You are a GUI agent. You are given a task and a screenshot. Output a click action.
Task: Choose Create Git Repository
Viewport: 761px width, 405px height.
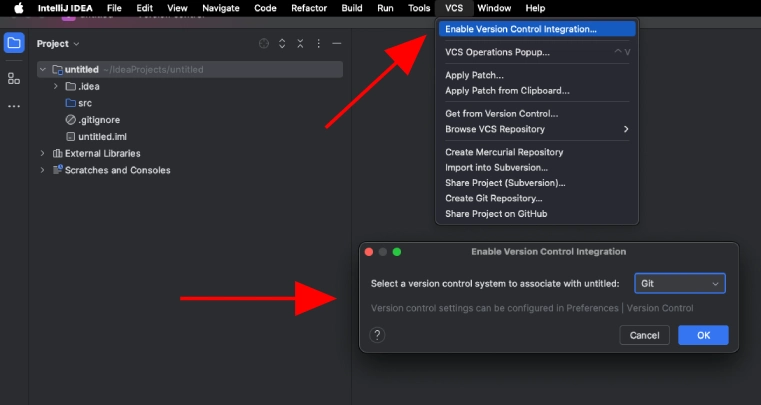click(537, 198)
